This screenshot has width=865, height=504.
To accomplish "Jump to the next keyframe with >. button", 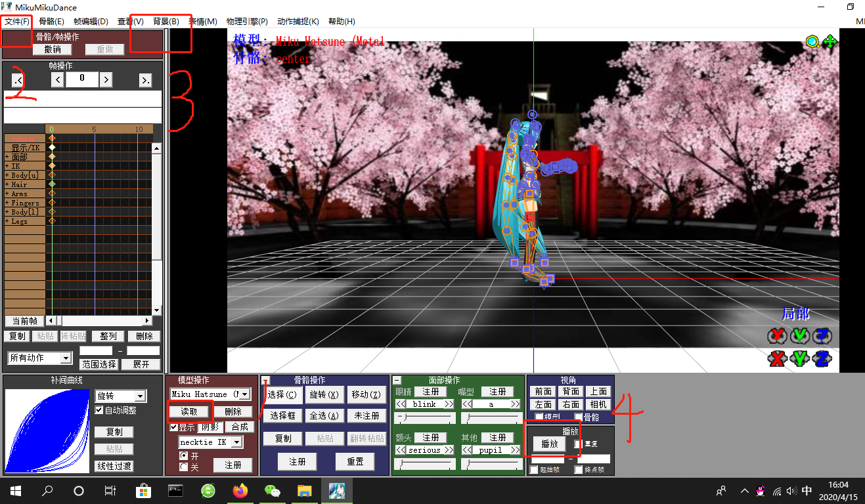I will 145,80.
